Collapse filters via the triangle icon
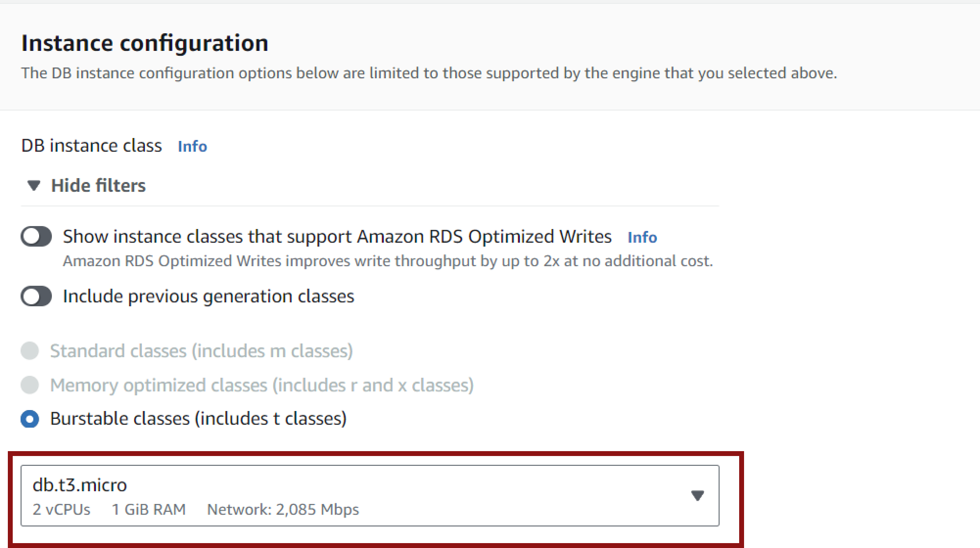 click(x=34, y=186)
